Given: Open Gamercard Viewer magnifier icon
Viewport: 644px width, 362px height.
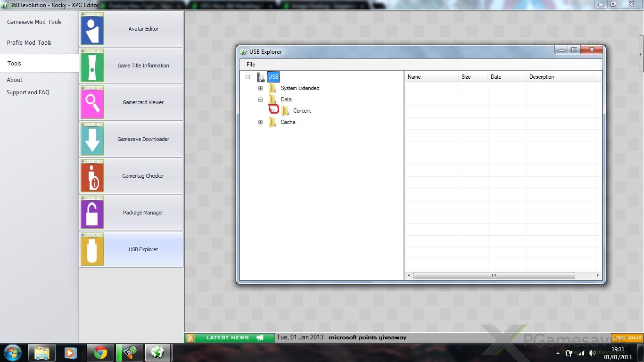Looking at the screenshot, I should tap(92, 102).
